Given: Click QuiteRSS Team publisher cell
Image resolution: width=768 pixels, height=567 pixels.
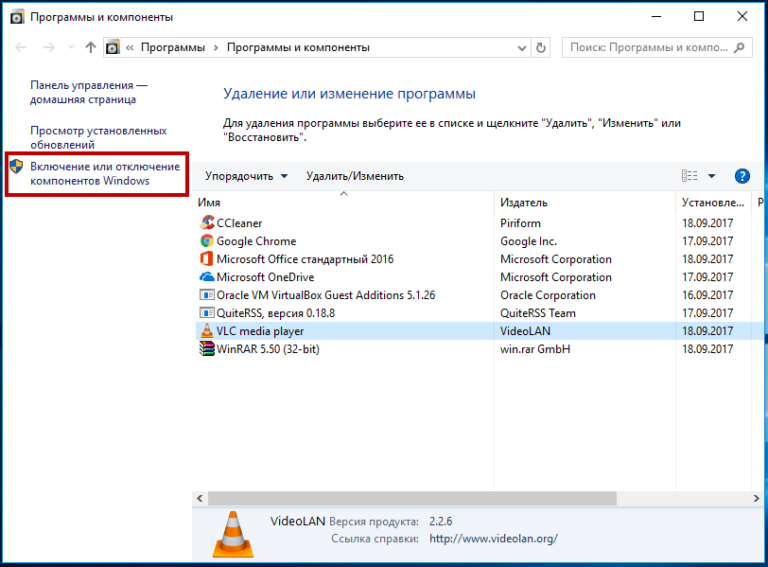Looking at the screenshot, I should click(x=538, y=313).
